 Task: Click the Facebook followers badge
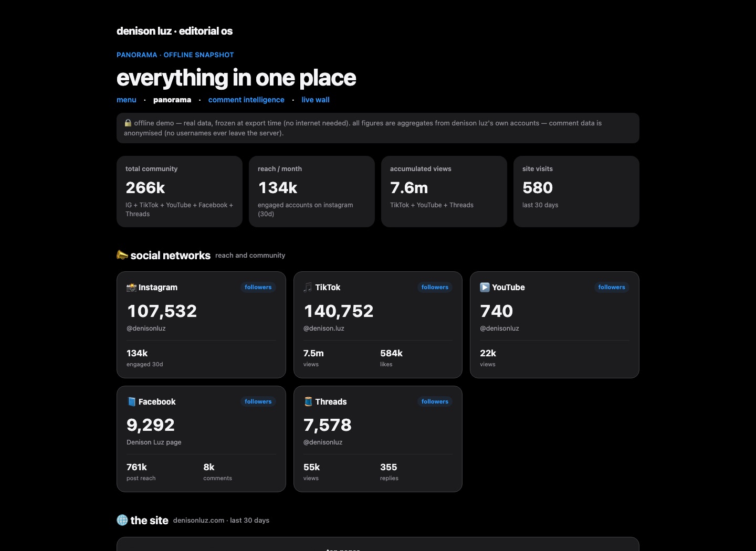click(x=258, y=401)
